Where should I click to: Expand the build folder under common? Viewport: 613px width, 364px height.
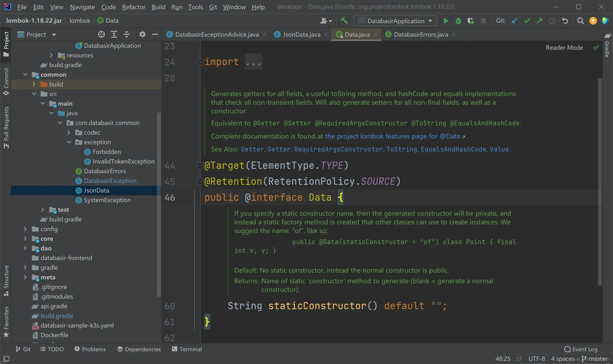tap(34, 84)
